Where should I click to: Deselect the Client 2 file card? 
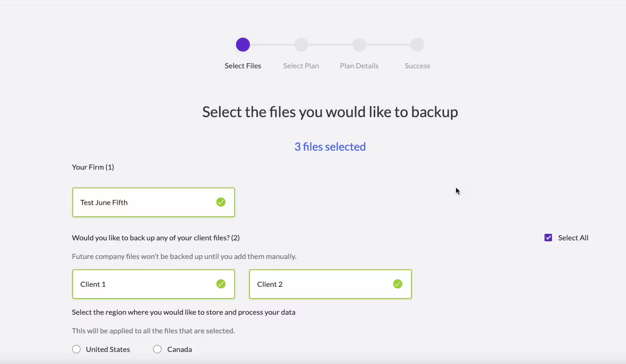(330, 284)
